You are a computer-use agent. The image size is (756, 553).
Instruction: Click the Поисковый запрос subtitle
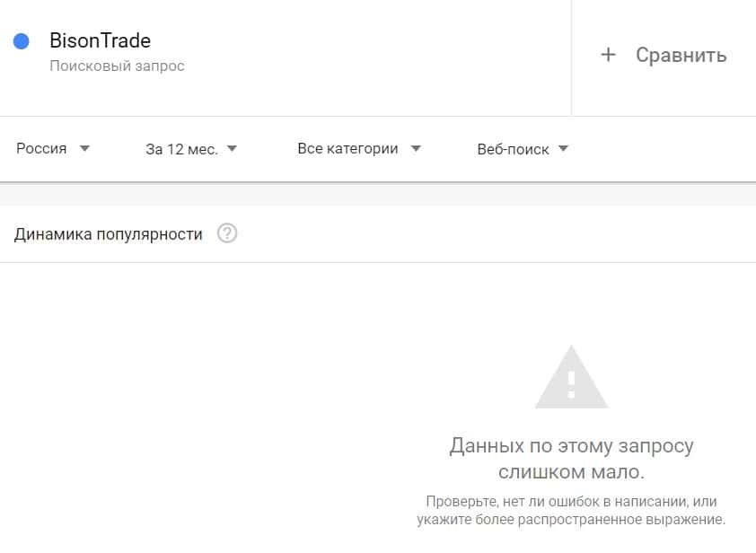tap(117, 66)
